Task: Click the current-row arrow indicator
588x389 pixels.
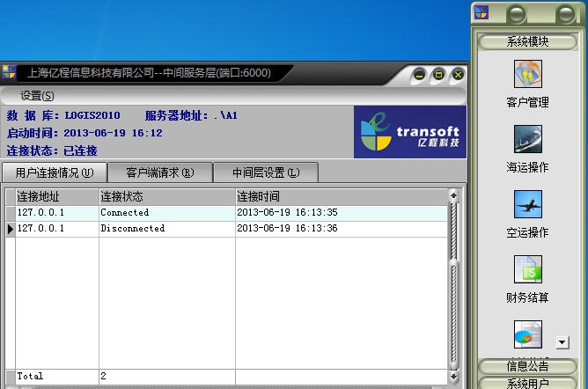Action: tap(11, 229)
